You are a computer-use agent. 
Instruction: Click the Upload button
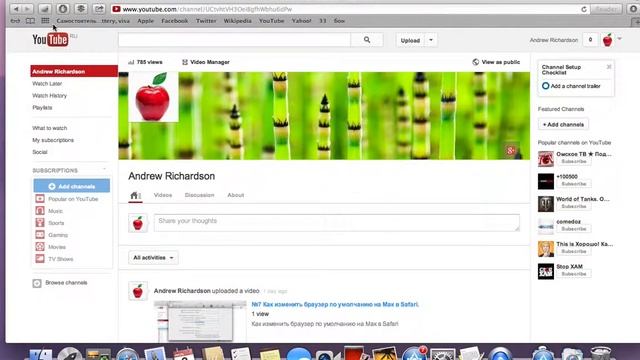410,40
